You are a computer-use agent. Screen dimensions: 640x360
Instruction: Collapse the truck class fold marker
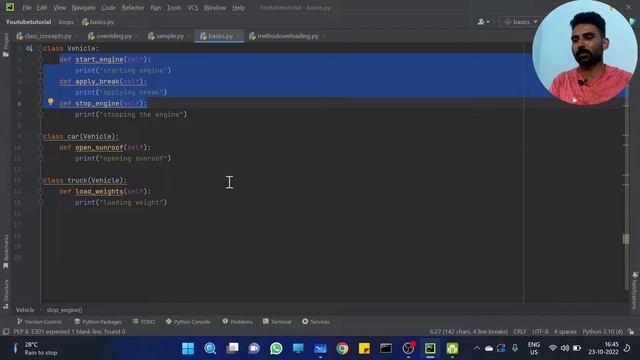pyautogui.click(x=40, y=181)
